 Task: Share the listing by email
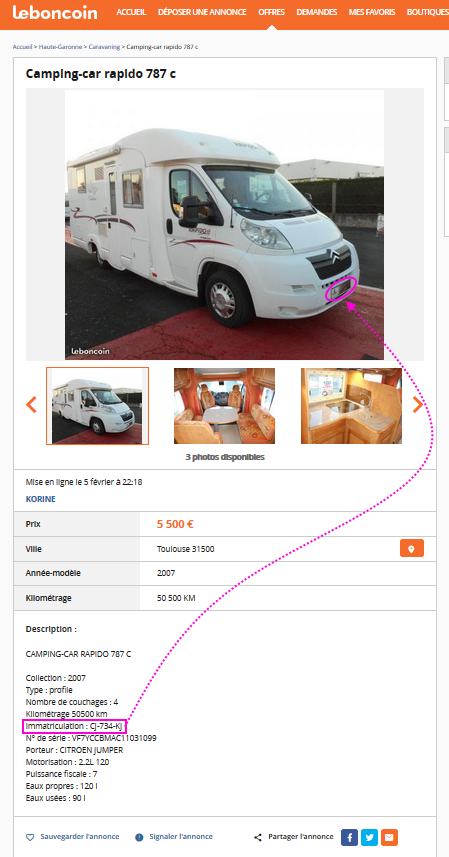tap(389, 837)
